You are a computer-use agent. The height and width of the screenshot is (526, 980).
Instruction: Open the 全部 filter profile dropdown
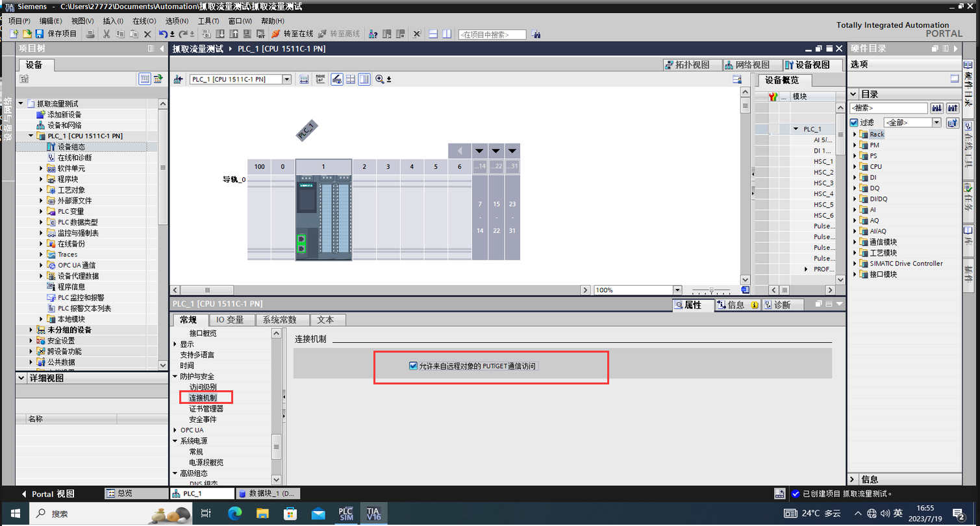click(x=936, y=123)
